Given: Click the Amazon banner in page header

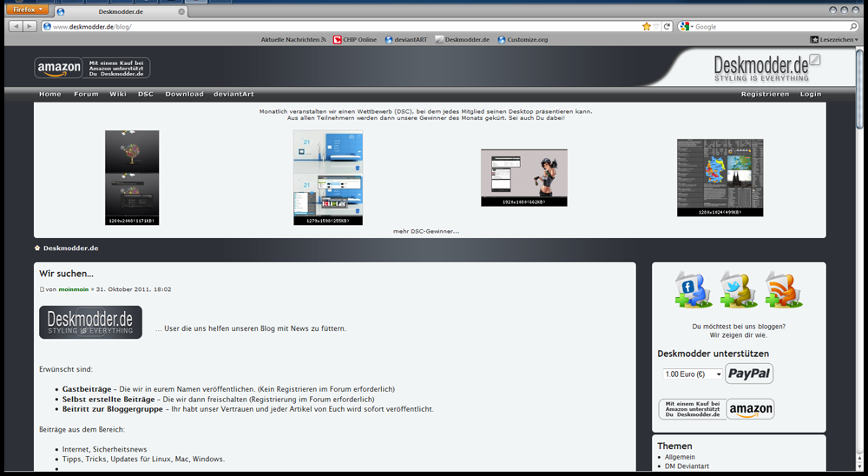Looking at the screenshot, I should click(x=92, y=68).
